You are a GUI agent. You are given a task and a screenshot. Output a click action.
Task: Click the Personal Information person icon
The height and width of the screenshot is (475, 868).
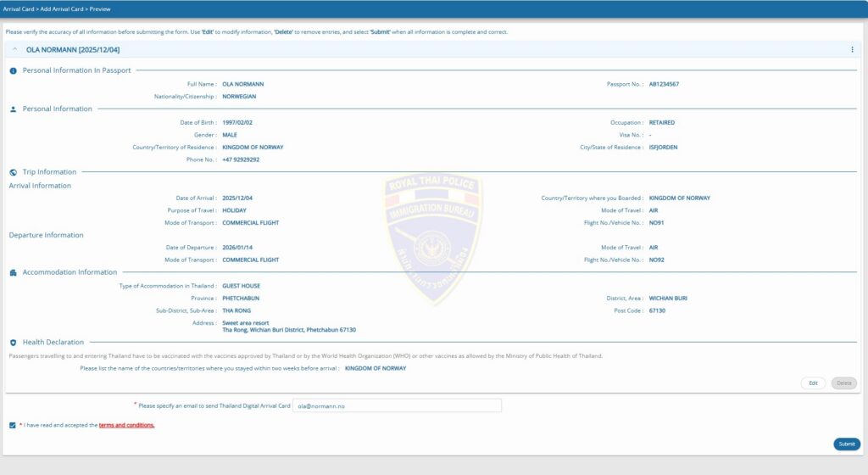tap(13, 109)
